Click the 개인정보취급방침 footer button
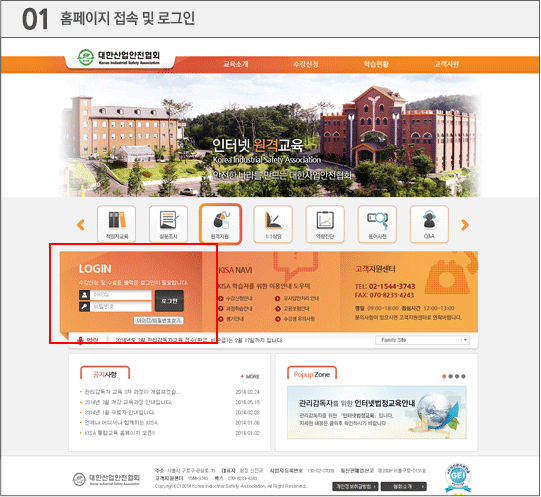 355,486
